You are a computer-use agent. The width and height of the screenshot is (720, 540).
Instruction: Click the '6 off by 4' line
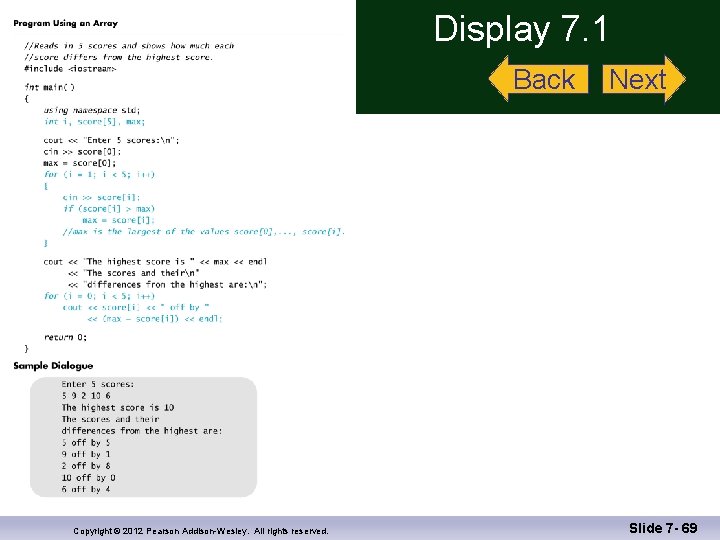86,489
